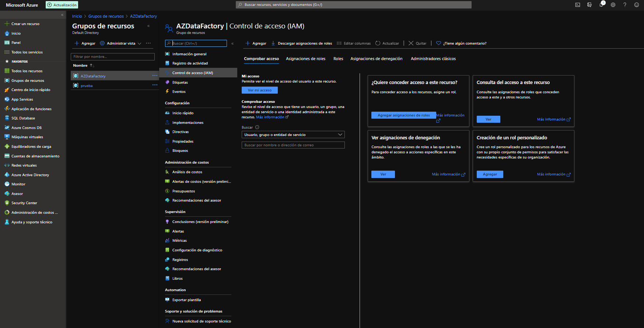The width and height of the screenshot is (644, 328).
Task: Open Cloud Shell from top bar
Action: tap(578, 5)
